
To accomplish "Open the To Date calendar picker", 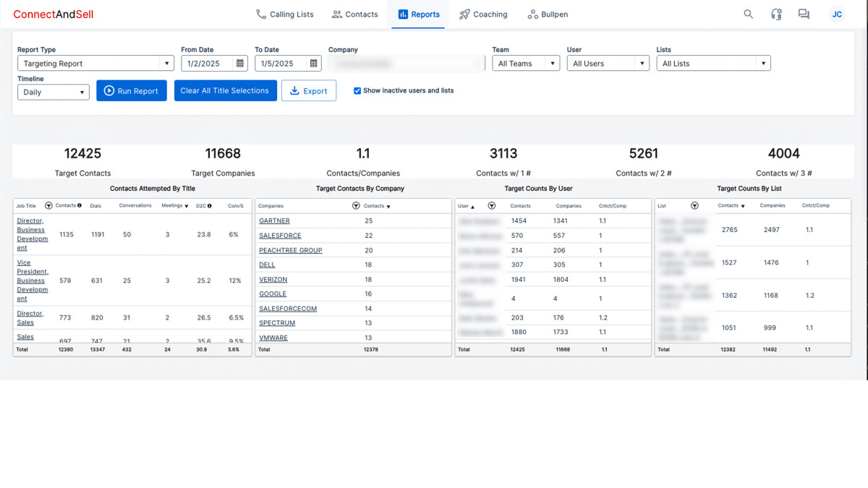I will click(313, 64).
